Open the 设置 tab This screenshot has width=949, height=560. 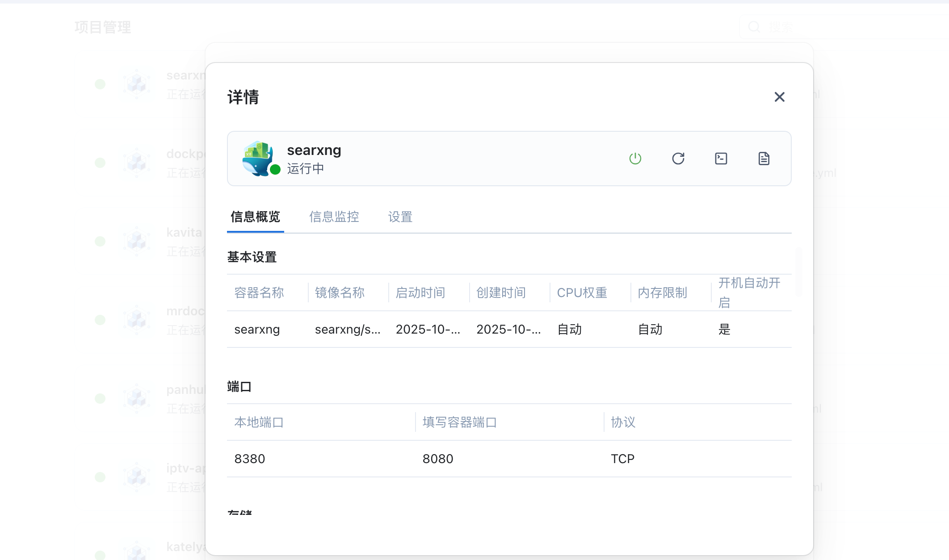(400, 217)
